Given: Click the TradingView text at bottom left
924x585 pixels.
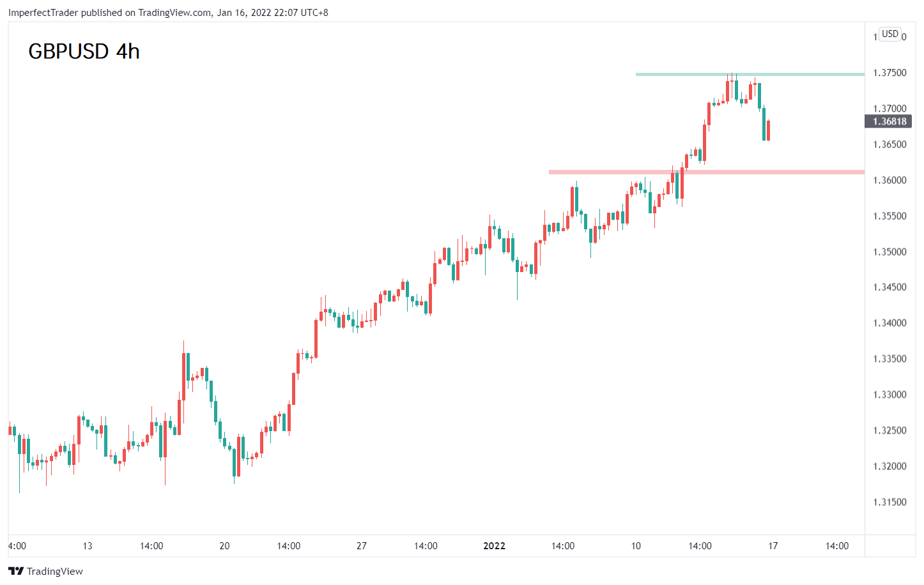Looking at the screenshot, I should (x=55, y=571).
